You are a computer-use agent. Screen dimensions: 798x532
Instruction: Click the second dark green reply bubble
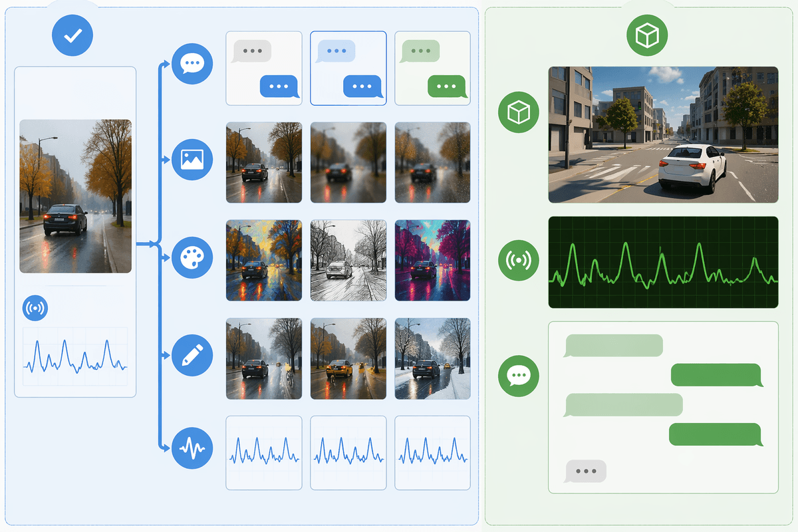(716, 435)
